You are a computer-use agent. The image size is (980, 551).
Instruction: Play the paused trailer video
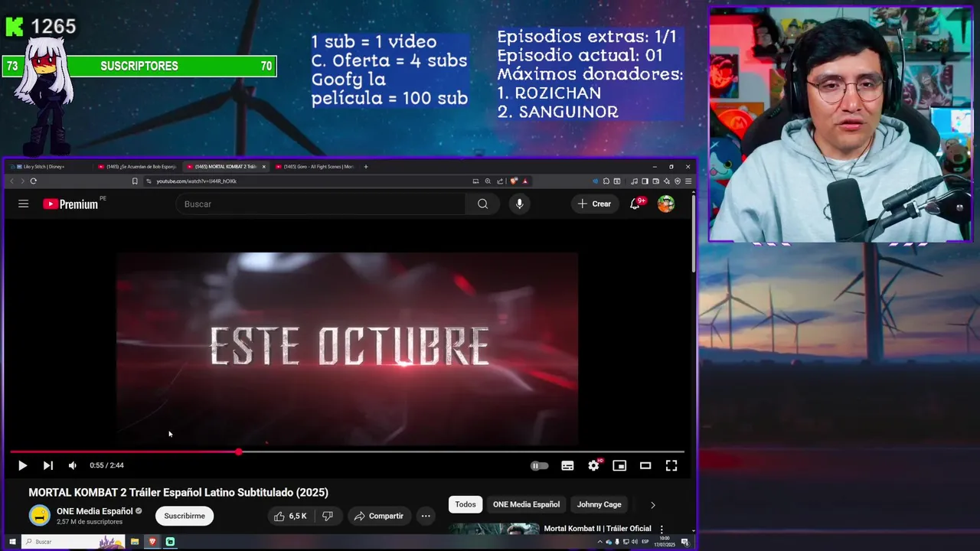22,465
